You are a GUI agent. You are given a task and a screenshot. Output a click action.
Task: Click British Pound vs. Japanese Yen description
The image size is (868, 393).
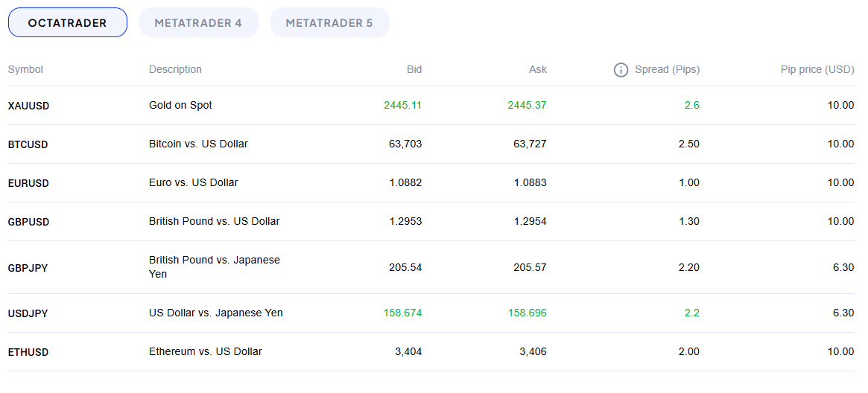point(215,267)
